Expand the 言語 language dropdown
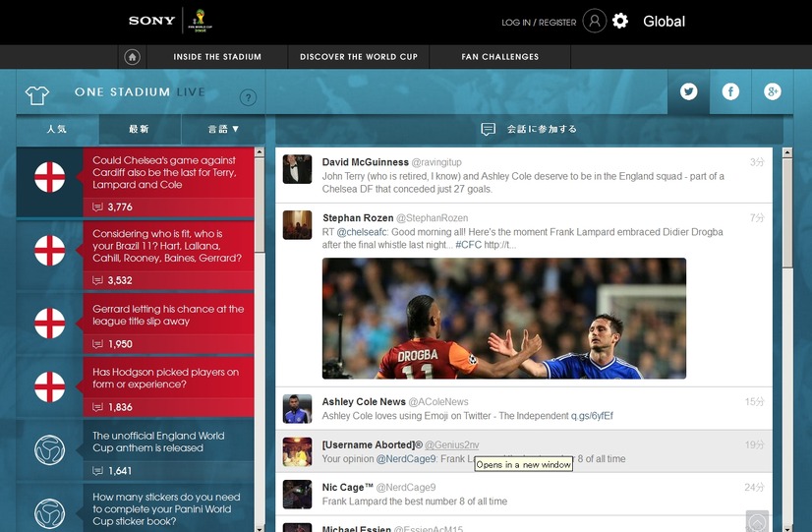 223,129
